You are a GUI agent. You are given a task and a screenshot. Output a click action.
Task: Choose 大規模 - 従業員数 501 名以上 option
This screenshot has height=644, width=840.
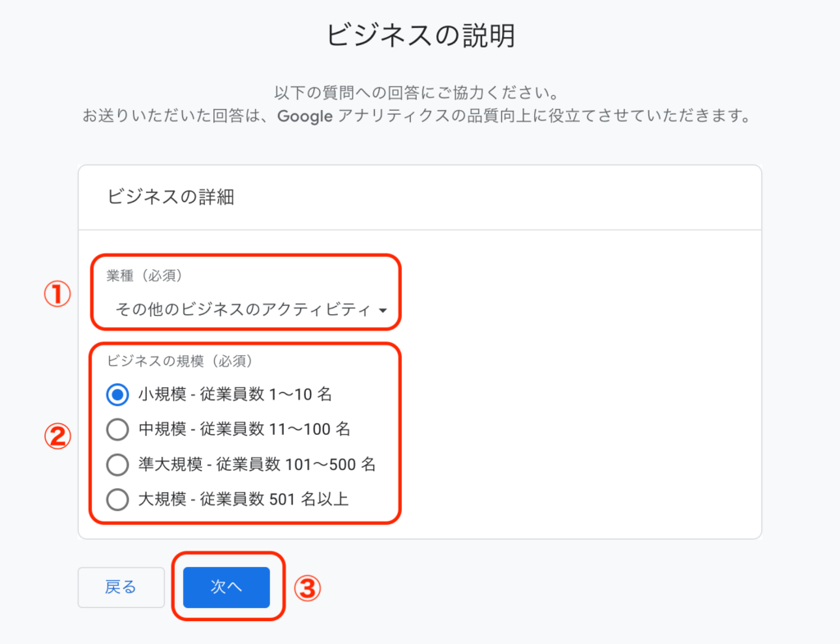[117, 500]
